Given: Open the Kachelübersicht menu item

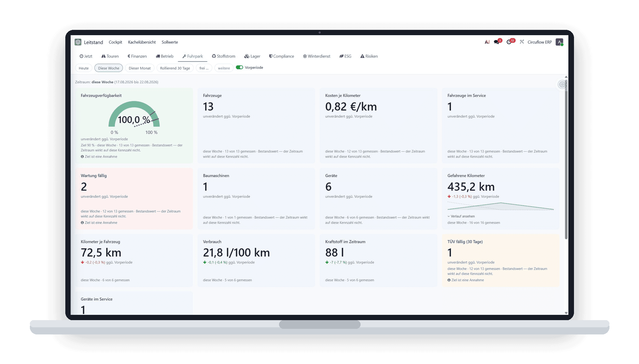Looking at the screenshot, I should tap(142, 42).
